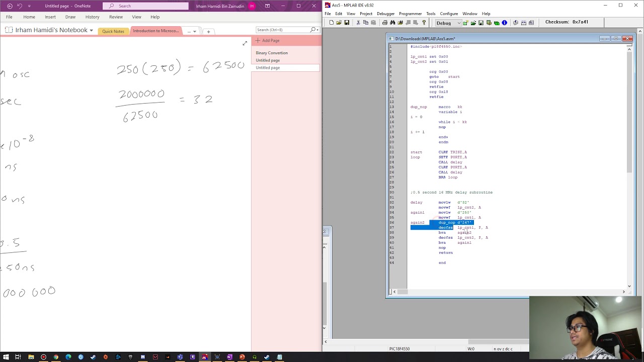Click the Find binoculars icon in MPLAB toolbar
Screen dimensions: 644x362
tap(392, 23)
